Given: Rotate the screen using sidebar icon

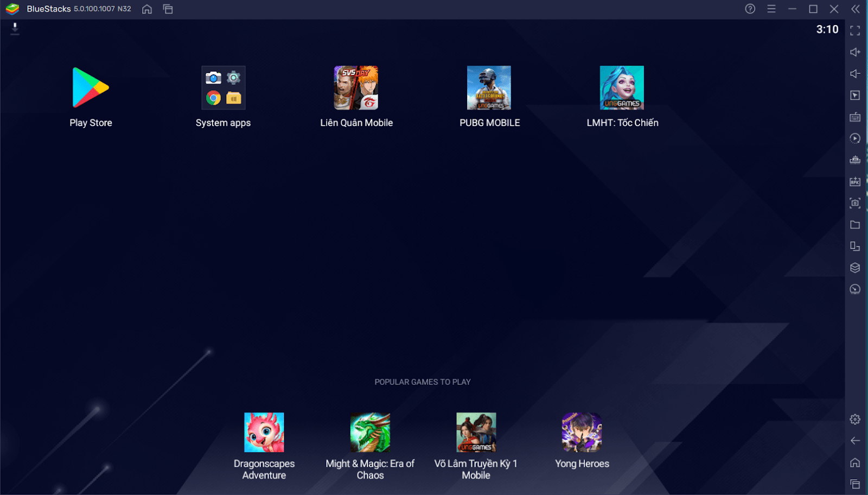Looking at the screenshot, I should click(x=855, y=246).
